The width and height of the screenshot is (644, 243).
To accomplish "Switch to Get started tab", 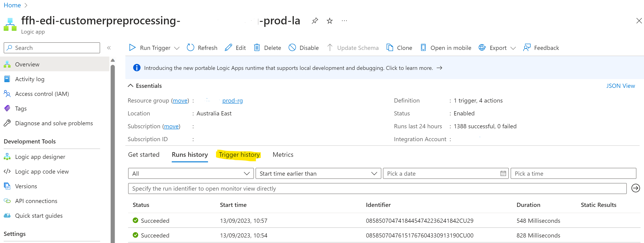I will [x=143, y=155].
